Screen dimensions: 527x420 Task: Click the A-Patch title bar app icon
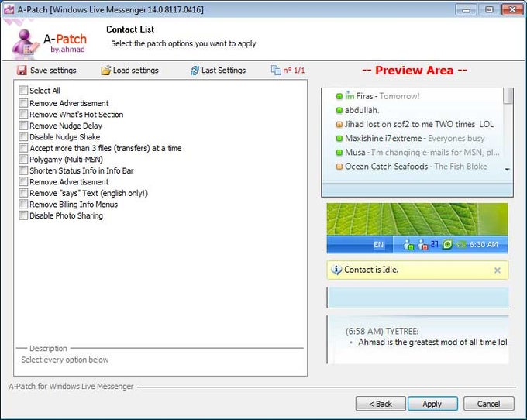click(9, 9)
